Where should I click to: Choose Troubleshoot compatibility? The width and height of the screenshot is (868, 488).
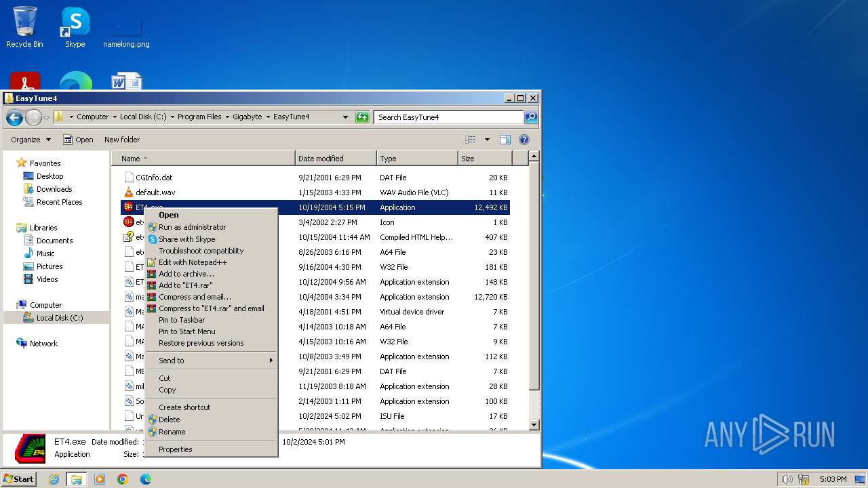click(211, 251)
